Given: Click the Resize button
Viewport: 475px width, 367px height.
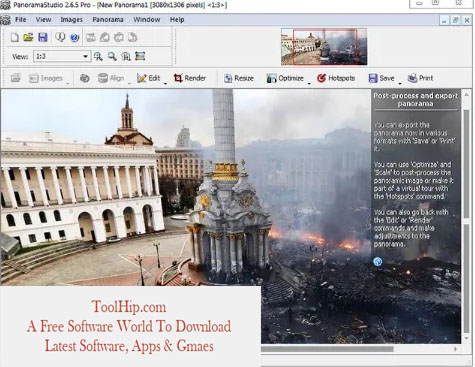Looking at the screenshot, I should pos(239,78).
